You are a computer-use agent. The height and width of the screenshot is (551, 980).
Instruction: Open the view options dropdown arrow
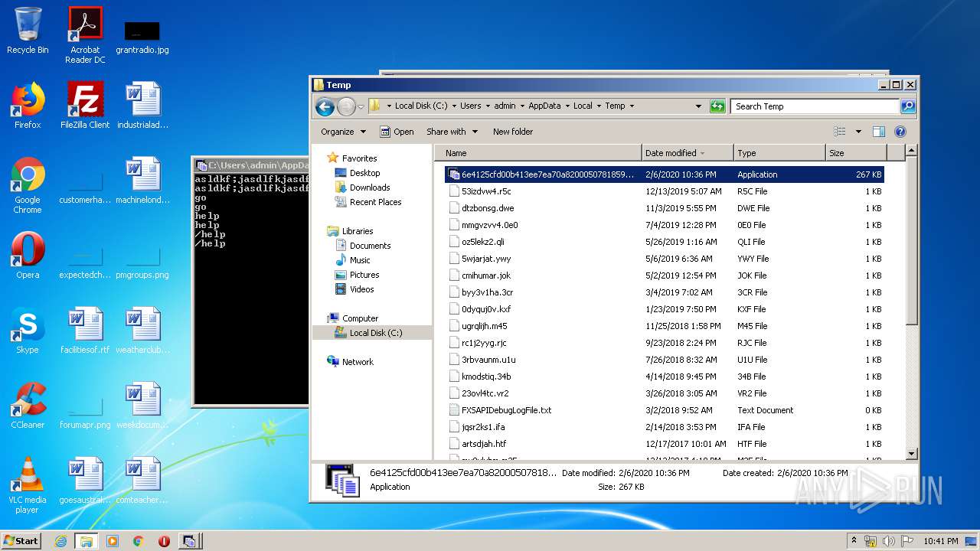coord(858,132)
